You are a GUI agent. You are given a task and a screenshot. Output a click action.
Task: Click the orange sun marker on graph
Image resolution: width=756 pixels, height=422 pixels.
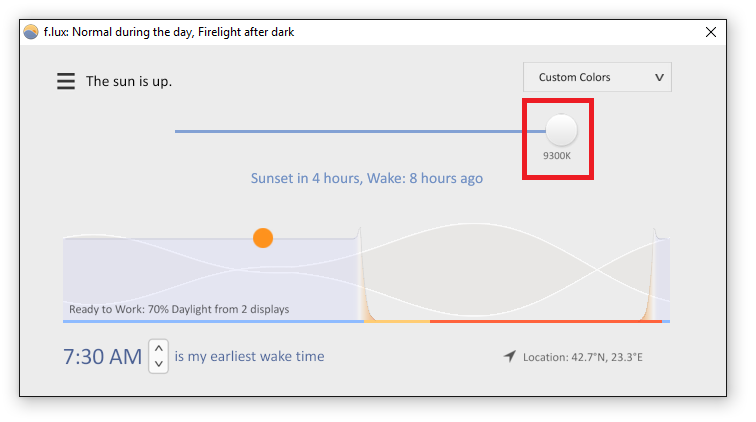pyautogui.click(x=263, y=238)
